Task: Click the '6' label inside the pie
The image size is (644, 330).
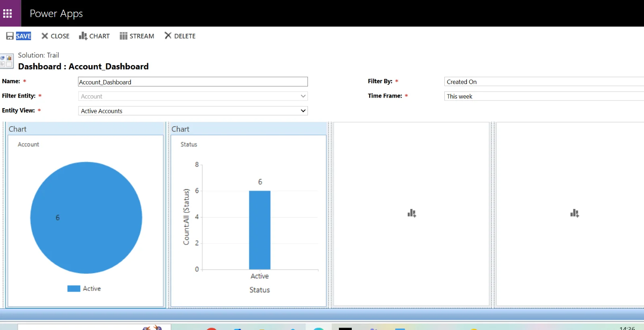Action: pos(58,217)
